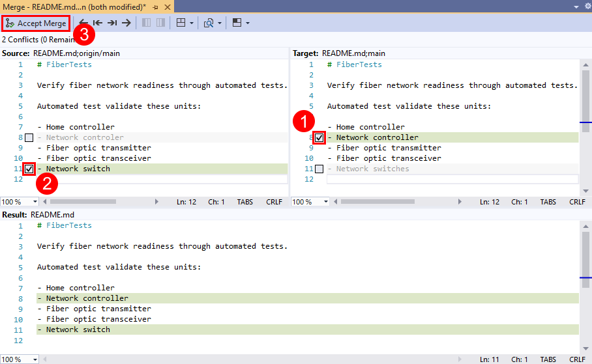Pin the Merge README.md tab
Screen dimensions: 592x364
(155, 7)
